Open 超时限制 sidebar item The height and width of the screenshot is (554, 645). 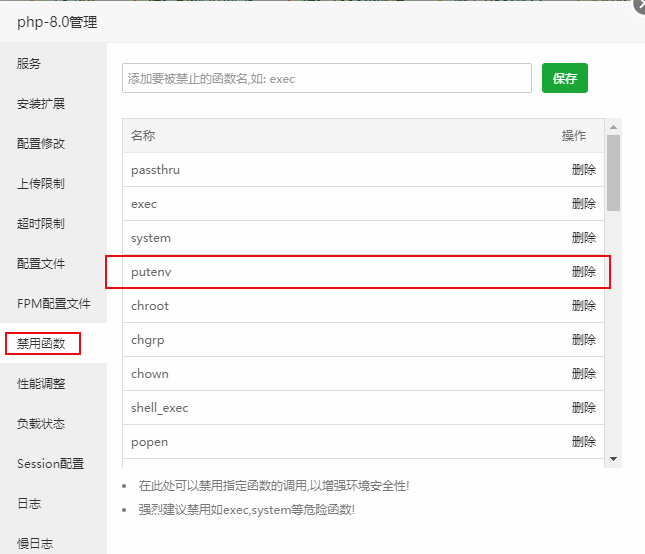pyautogui.click(x=41, y=223)
